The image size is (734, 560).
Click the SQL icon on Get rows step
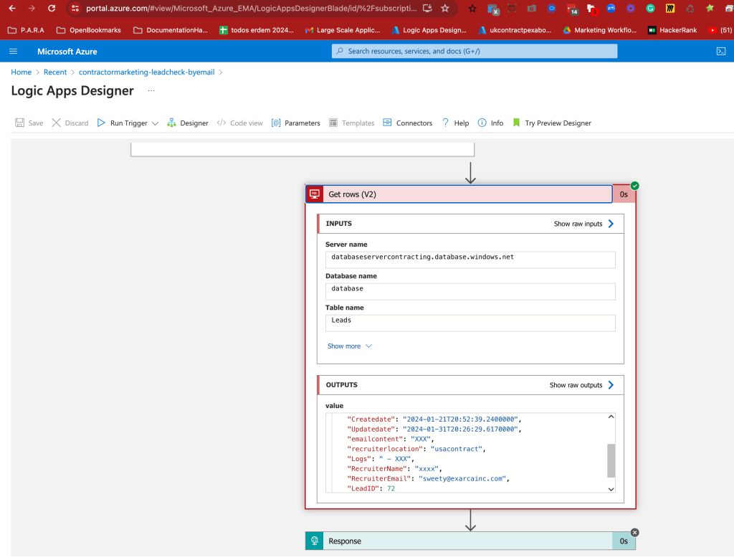pyautogui.click(x=315, y=194)
